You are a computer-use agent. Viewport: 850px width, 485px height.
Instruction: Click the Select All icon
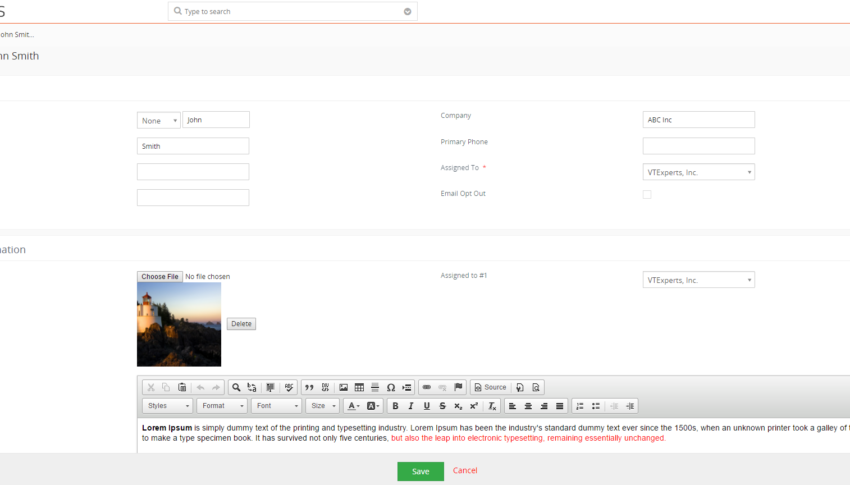(270, 387)
